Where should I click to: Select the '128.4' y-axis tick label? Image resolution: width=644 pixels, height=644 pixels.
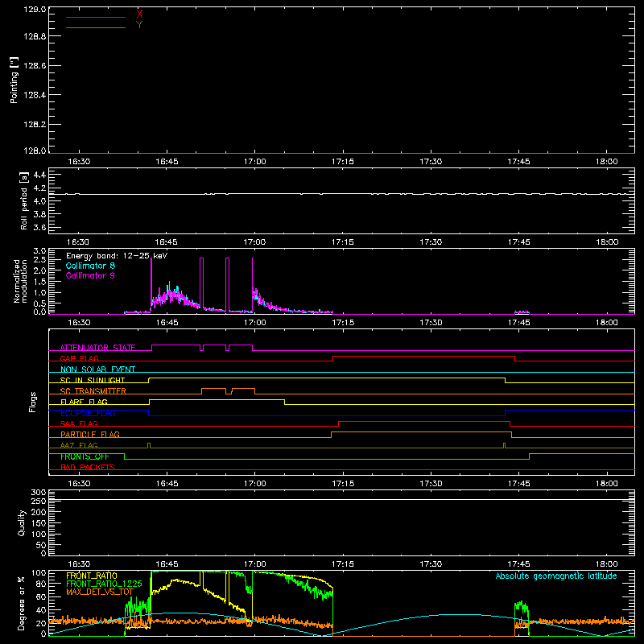coord(35,95)
